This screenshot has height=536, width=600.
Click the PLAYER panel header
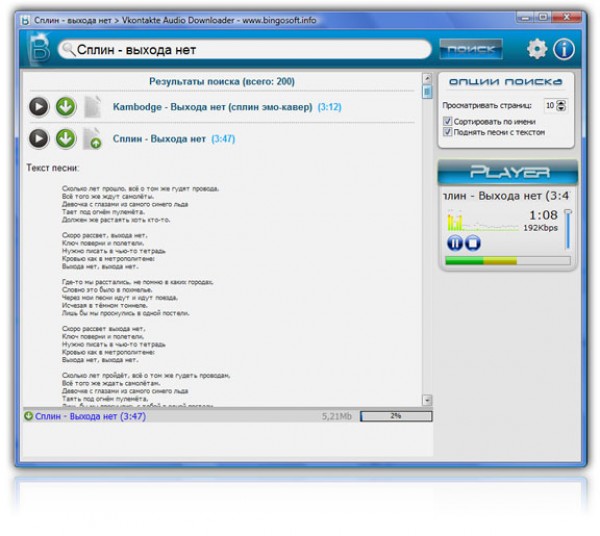click(508, 172)
